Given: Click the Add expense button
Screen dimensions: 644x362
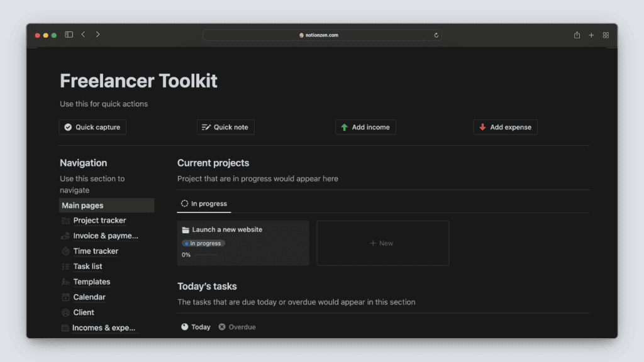Looking at the screenshot, I should (x=505, y=127).
